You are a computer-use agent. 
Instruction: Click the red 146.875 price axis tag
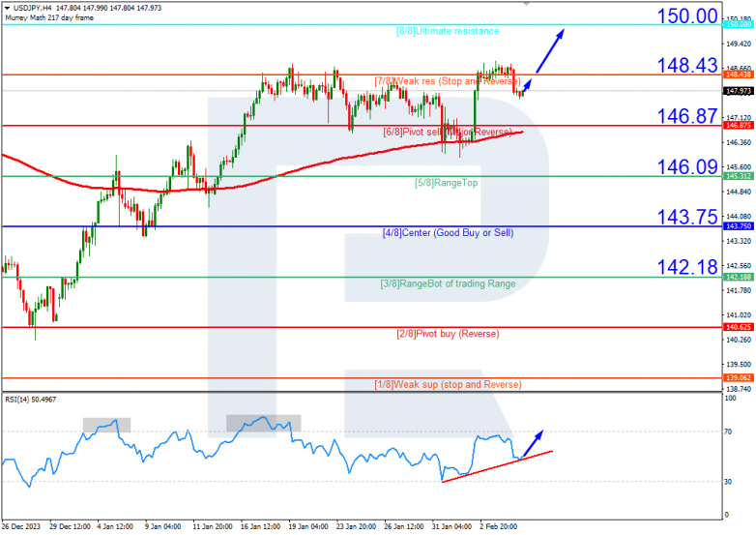pos(739,126)
